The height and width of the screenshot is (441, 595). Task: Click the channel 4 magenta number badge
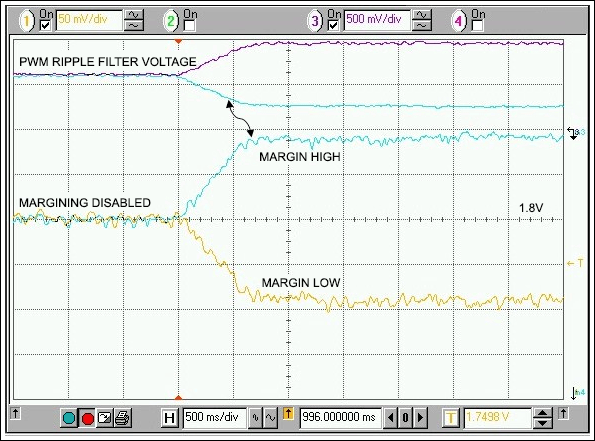458,20
